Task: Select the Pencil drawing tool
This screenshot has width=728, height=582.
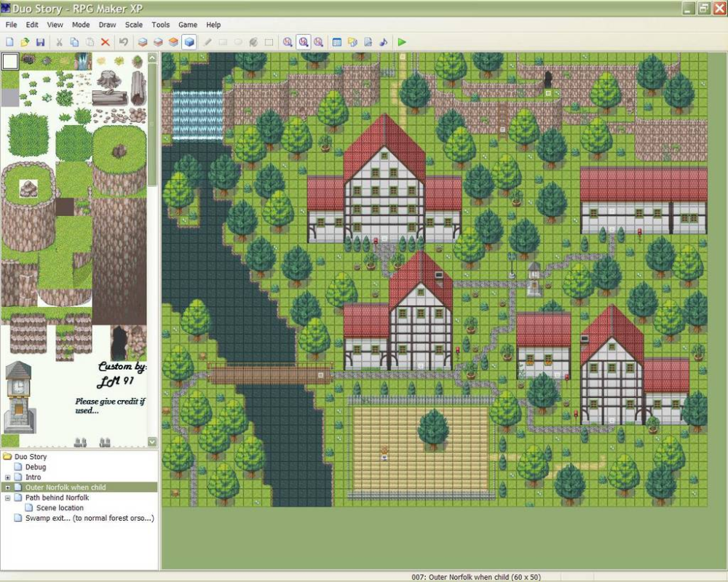Action: 207,42
